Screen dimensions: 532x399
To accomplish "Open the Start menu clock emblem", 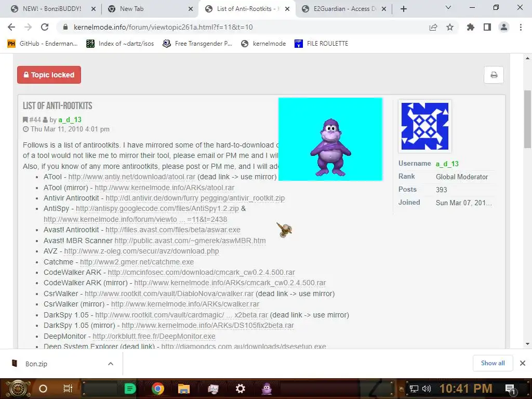I will [17, 389].
